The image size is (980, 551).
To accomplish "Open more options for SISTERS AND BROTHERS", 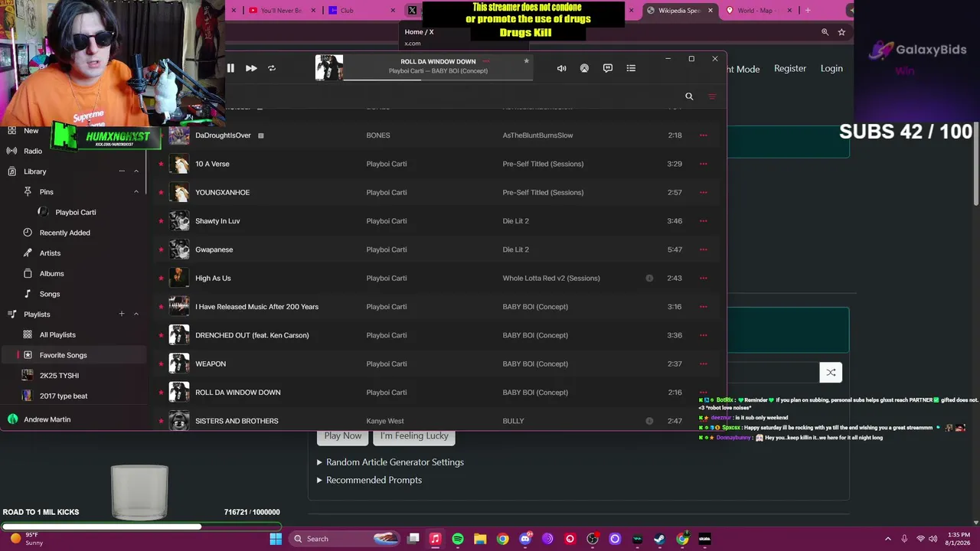I will [x=703, y=421].
